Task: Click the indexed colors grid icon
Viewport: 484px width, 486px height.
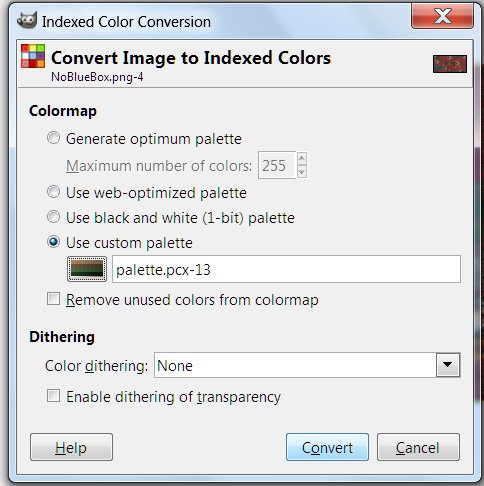Action: [33, 56]
